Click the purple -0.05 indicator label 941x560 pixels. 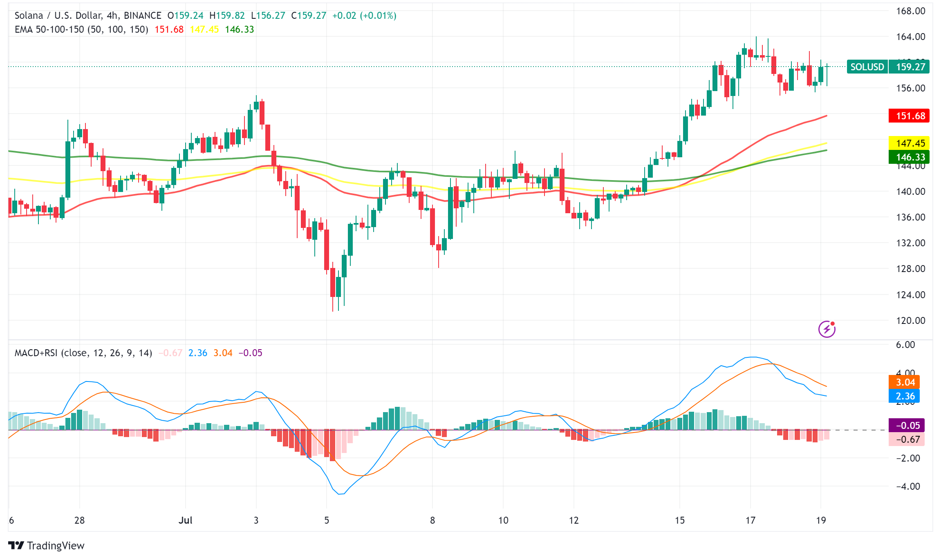907,426
